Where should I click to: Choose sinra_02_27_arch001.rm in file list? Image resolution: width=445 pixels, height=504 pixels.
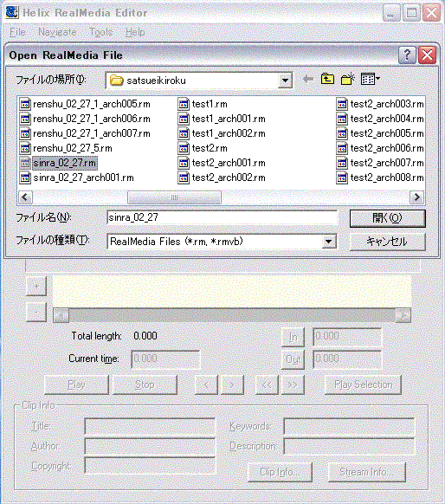click(x=76, y=178)
